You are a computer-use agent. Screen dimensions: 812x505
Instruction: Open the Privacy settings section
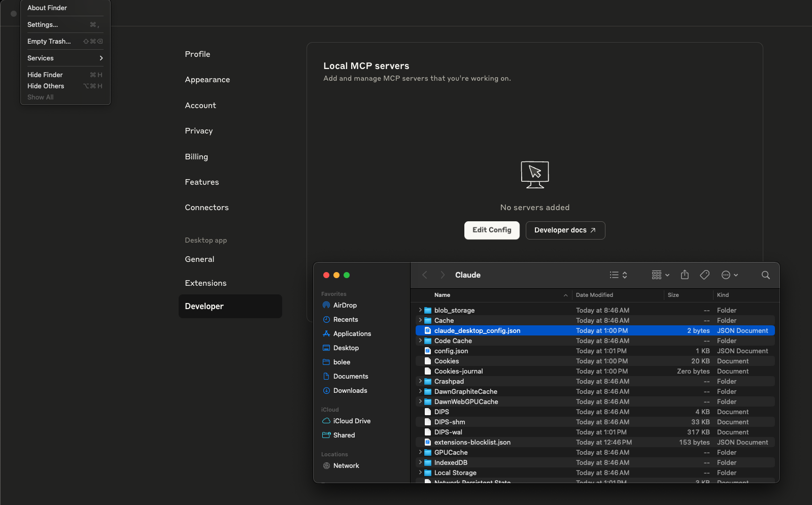click(198, 131)
